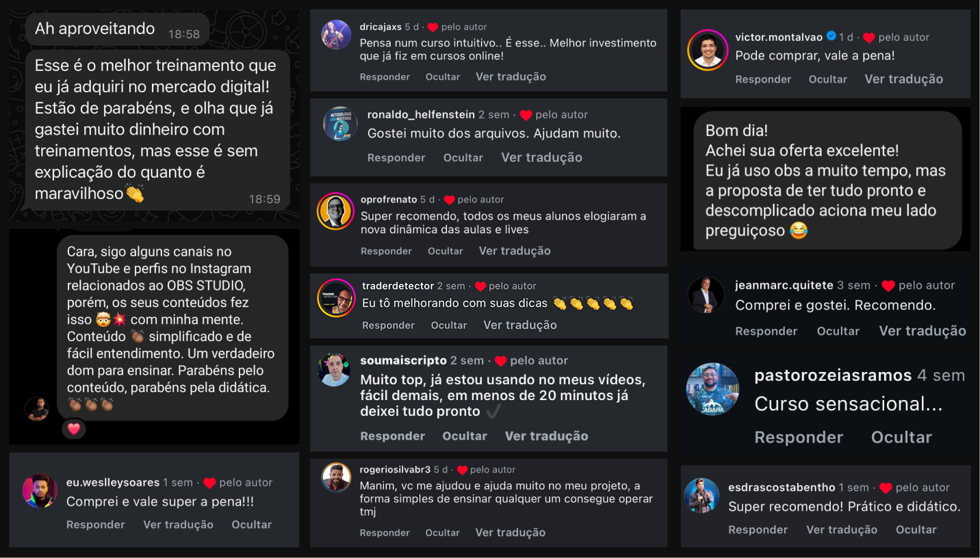Image resolution: width=980 pixels, height=558 pixels.
Task: Click red heart beside victor.montalvao comment
Action: pos(868,38)
